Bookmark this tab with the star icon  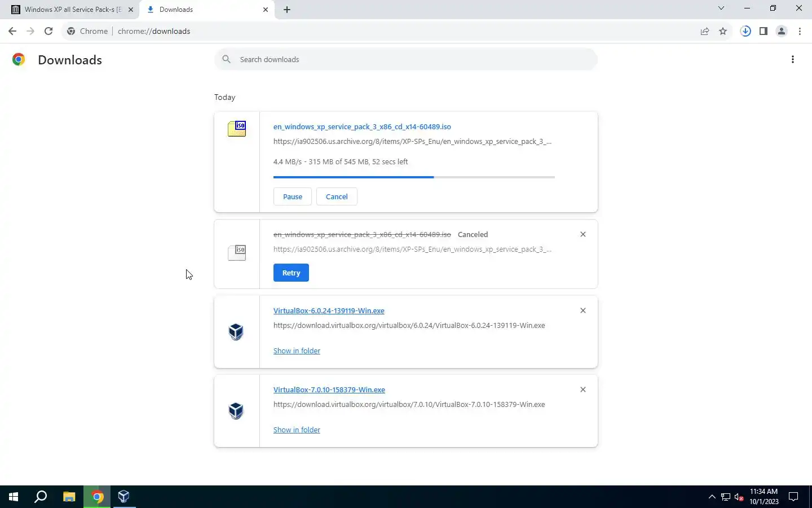723,31
